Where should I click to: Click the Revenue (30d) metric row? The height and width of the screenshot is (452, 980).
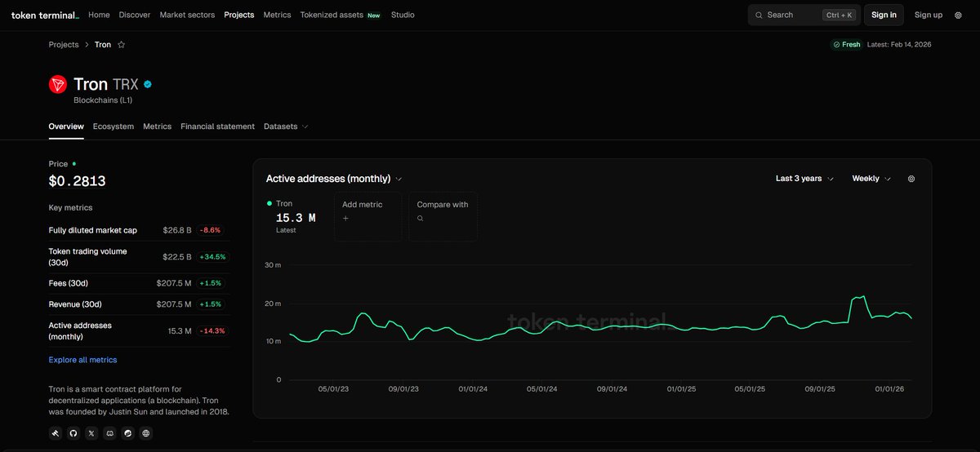(x=139, y=304)
